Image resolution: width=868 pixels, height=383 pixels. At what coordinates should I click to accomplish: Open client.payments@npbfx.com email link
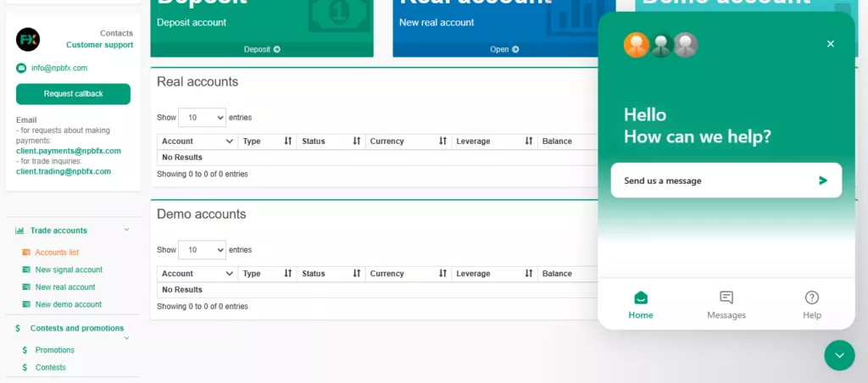pos(69,151)
